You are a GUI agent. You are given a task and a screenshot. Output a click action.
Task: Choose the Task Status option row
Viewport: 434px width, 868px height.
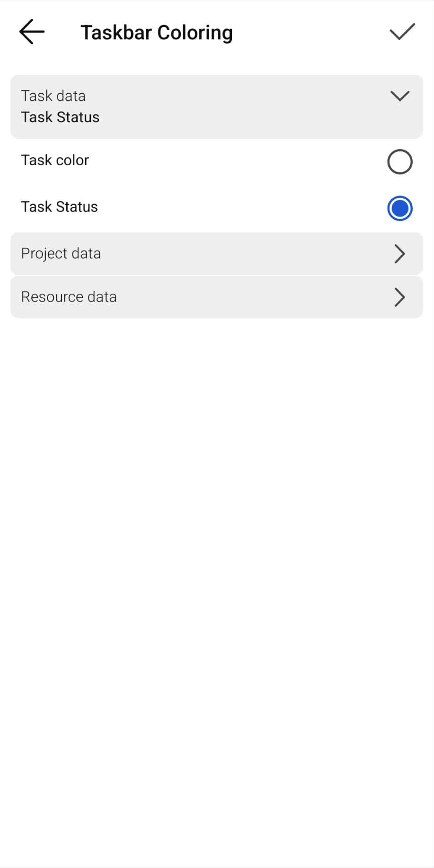coord(216,207)
